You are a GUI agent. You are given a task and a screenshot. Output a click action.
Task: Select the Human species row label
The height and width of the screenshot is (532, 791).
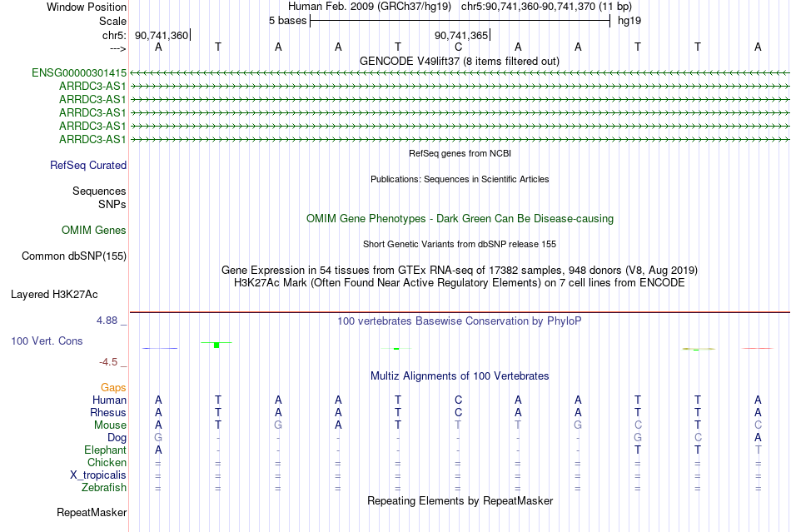[x=109, y=400]
